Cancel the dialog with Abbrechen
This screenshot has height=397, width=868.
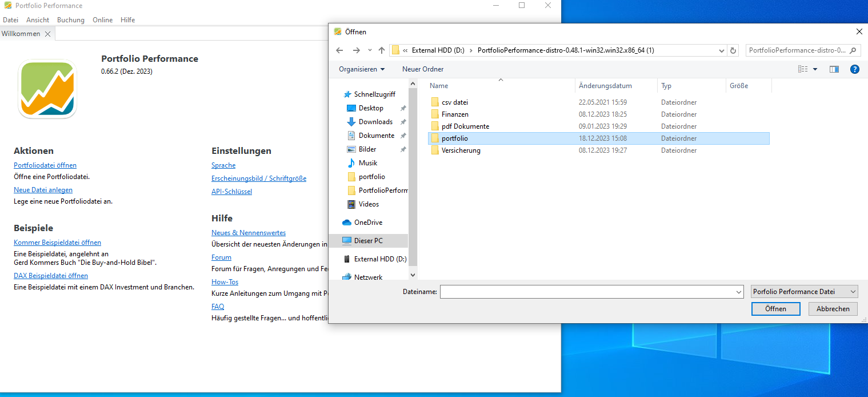(833, 309)
